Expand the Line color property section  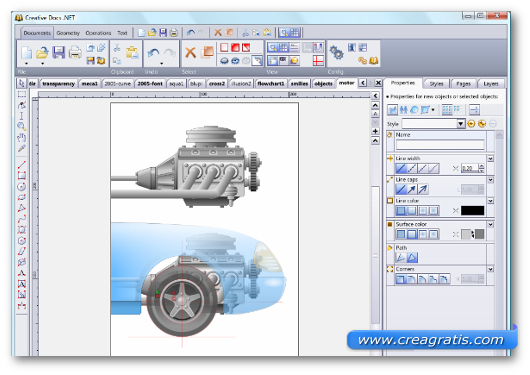click(490, 201)
